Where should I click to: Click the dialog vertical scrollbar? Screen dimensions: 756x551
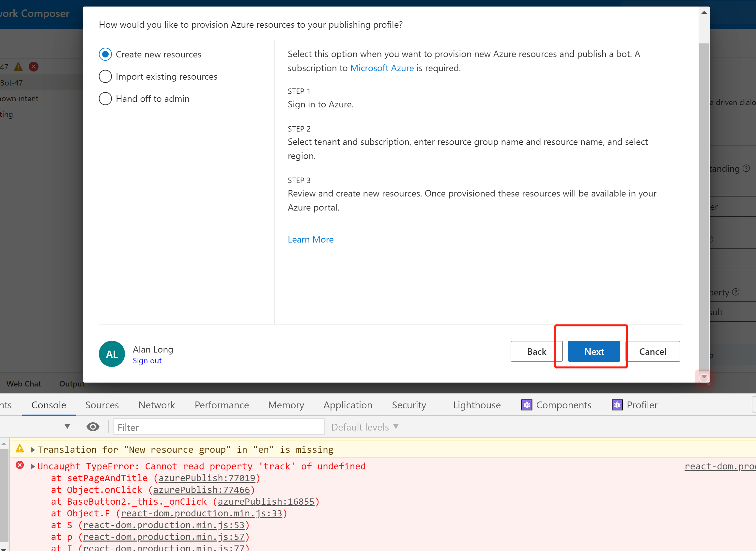(704, 200)
